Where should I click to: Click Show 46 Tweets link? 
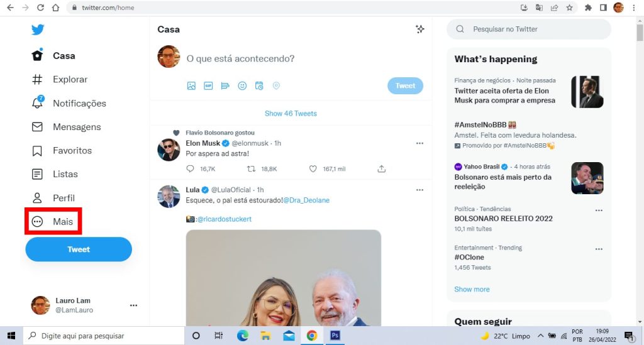pyautogui.click(x=291, y=114)
